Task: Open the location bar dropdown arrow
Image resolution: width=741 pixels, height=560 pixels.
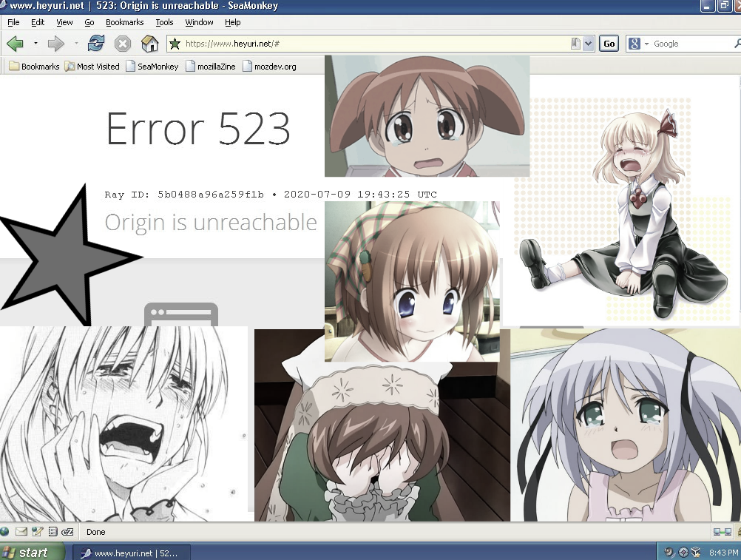Action: (x=588, y=43)
